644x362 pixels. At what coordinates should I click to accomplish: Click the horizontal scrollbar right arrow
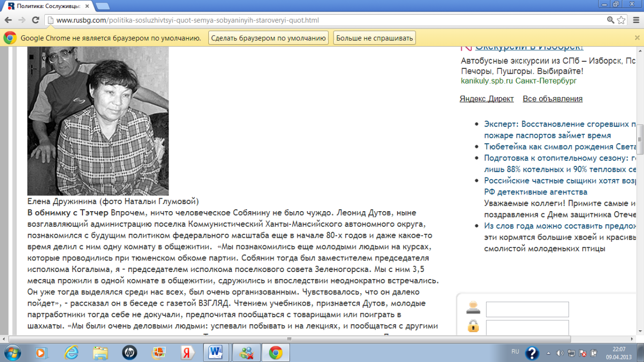[632, 339]
